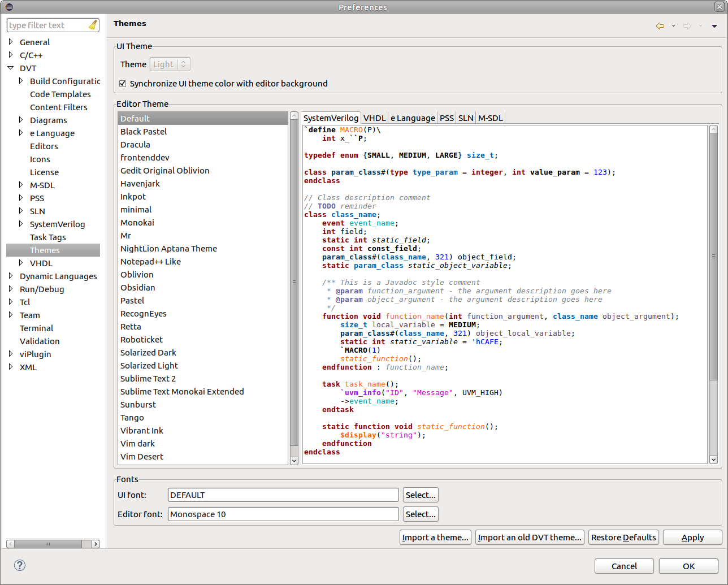The width and height of the screenshot is (728, 585).
Task: Open help via the question mark icon
Action: tap(20, 565)
